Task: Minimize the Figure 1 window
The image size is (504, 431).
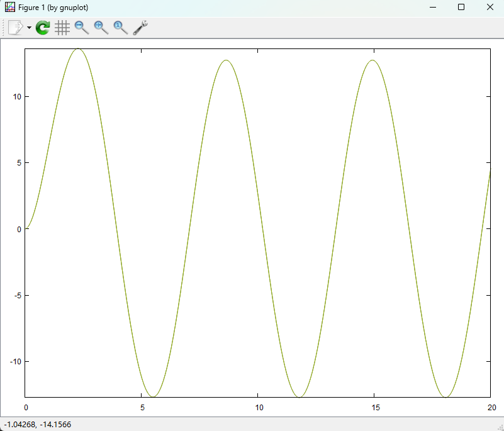Action: [x=432, y=7]
